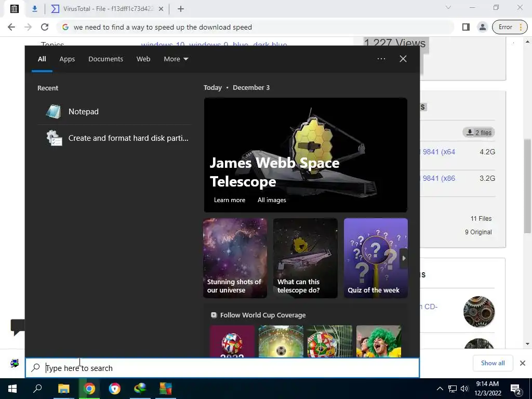Go back in Chrome

pos(11,27)
